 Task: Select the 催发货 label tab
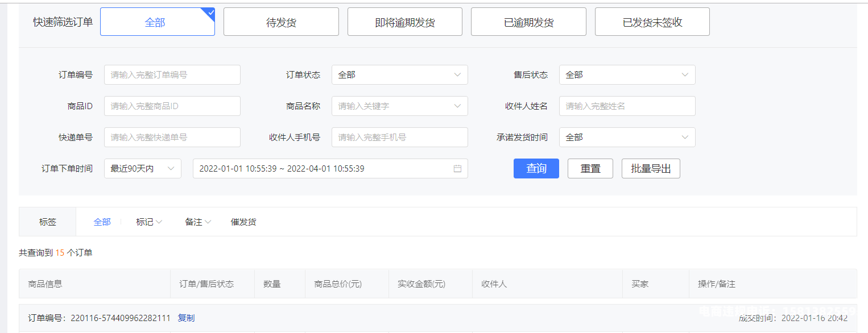pyautogui.click(x=243, y=222)
